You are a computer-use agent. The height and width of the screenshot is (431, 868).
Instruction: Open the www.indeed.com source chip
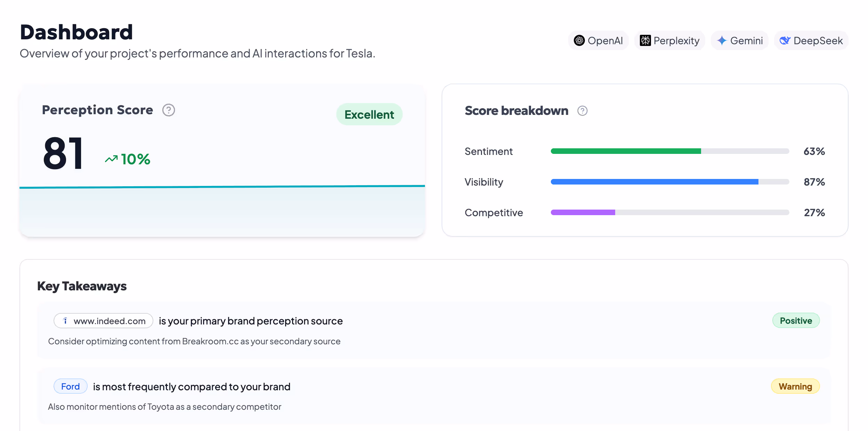[x=103, y=321]
